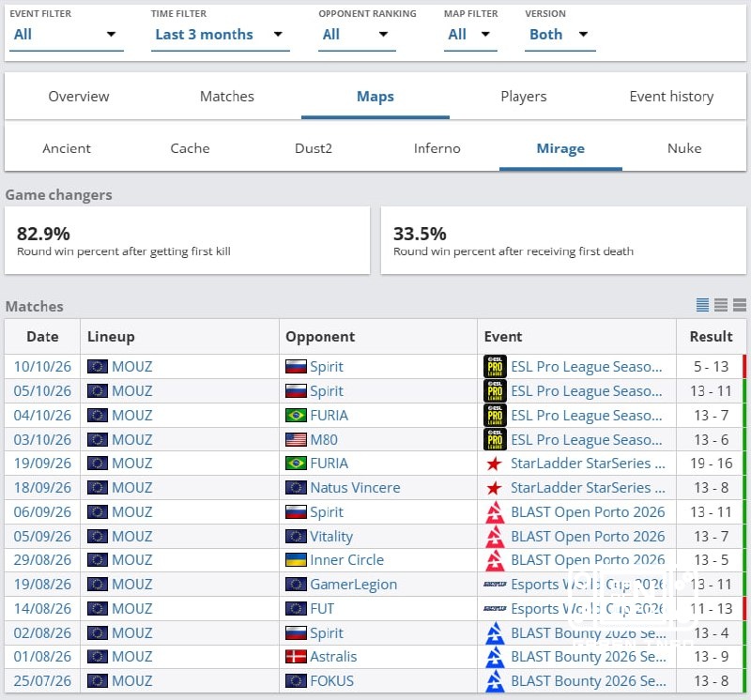Click the StarLadder star logo in the 18/09/26 row

pos(495,487)
